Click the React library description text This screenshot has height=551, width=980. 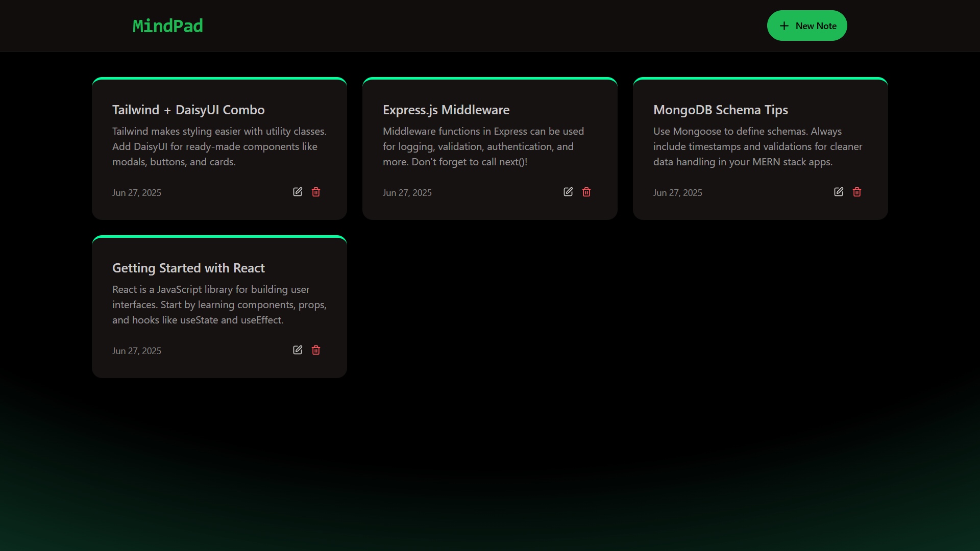click(x=219, y=305)
